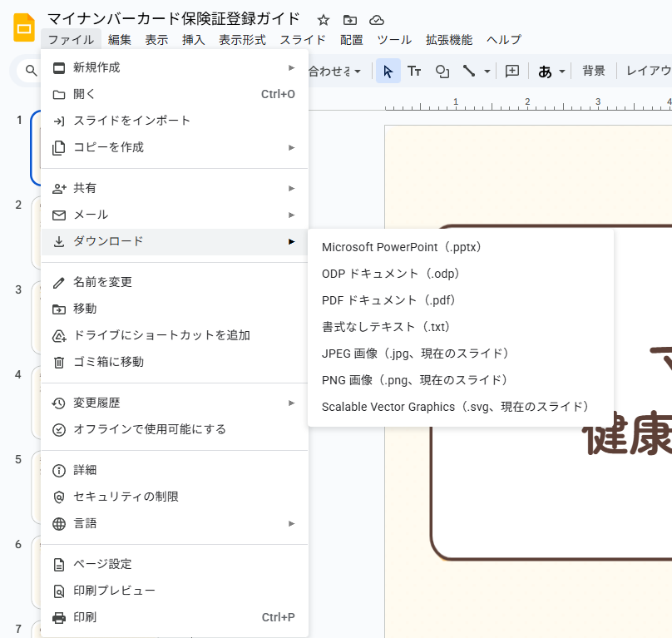Click the folder icon beside 開く
672x638 pixels.
point(59,95)
